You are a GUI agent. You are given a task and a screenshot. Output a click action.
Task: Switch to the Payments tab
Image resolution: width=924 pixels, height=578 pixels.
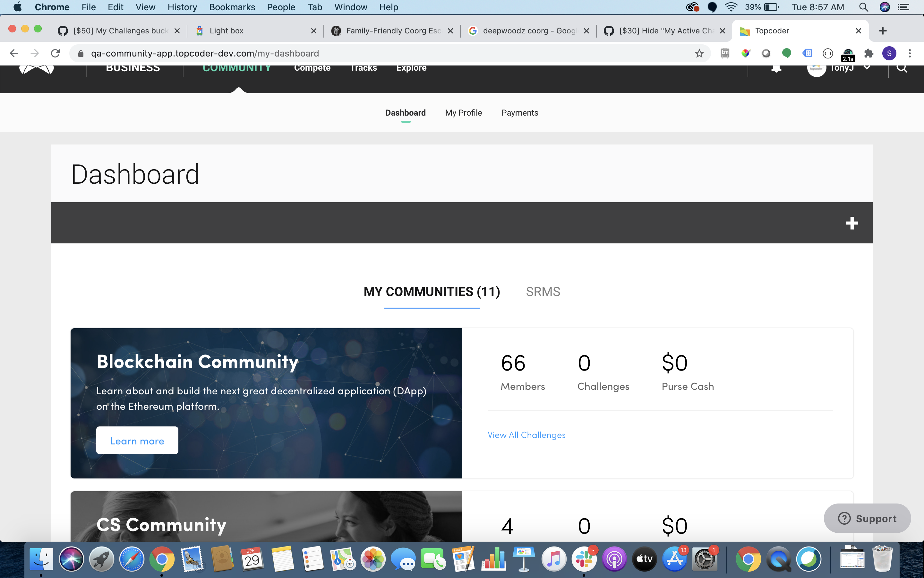pos(520,113)
